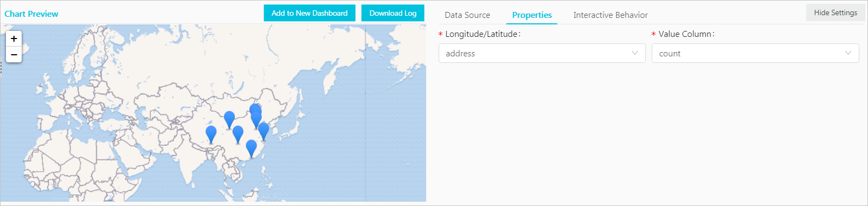Click the Value Column label
The height and width of the screenshot is (206, 868).
pos(686,34)
